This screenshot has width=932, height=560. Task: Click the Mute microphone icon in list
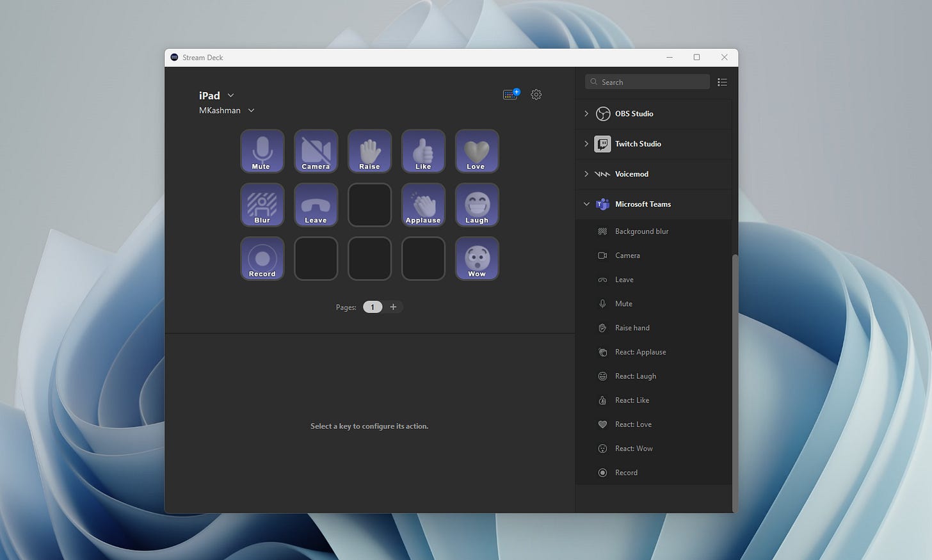click(x=602, y=304)
